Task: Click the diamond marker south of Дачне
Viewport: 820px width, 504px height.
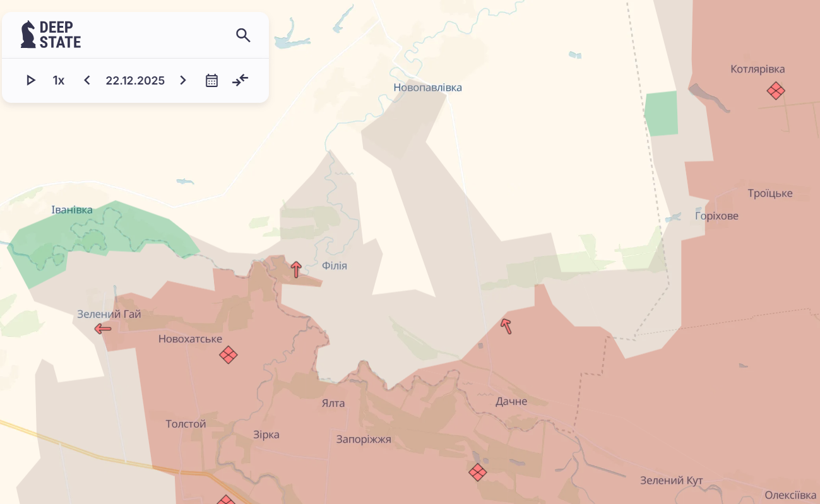Action: click(x=478, y=472)
